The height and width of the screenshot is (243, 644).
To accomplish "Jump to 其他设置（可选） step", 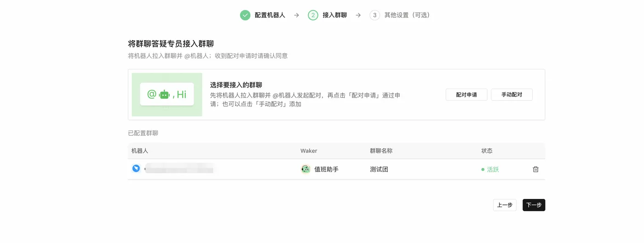I will (x=407, y=15).
